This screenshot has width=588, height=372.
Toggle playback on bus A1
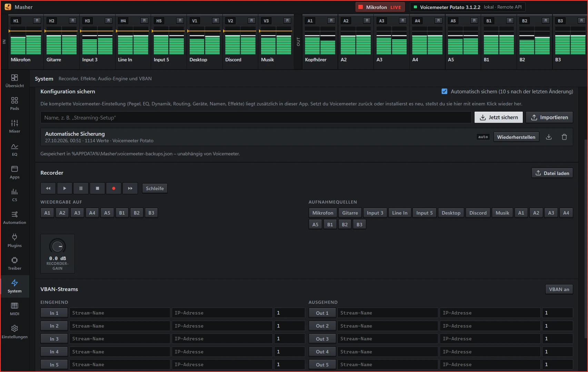pyautogui.click(x=47, y=213)
